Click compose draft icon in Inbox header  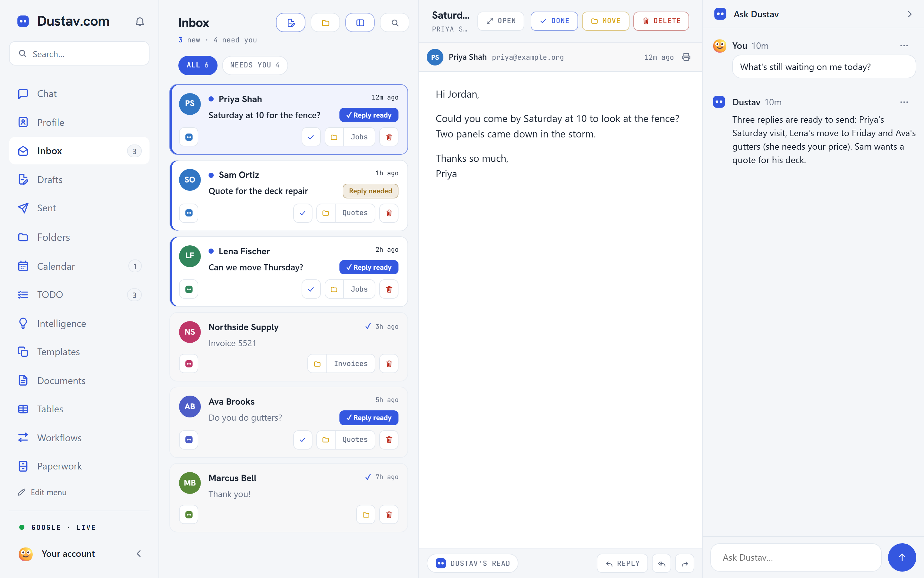[x=291, y=22]
